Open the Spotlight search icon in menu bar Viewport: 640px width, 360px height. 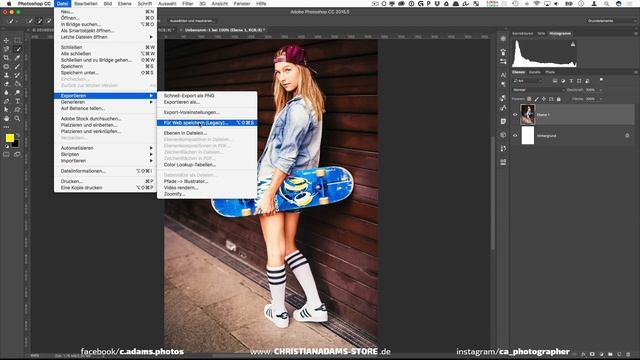[x=607, y=3]
